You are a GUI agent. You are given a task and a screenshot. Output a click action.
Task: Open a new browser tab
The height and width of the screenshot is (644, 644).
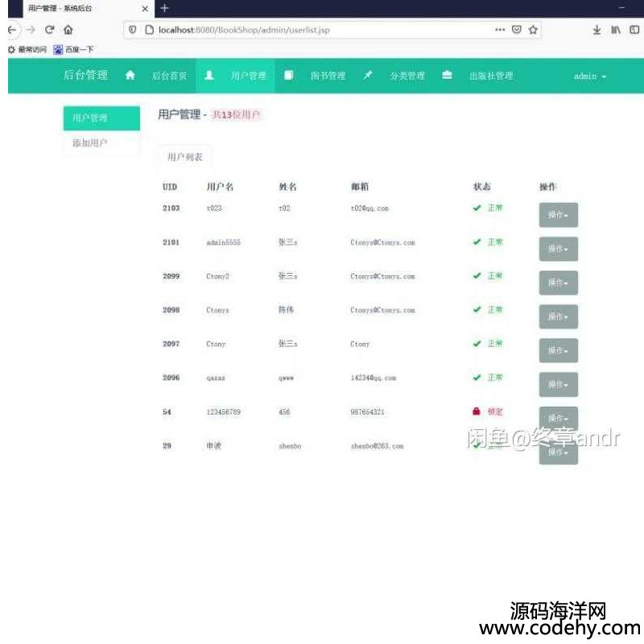pos(164,8)
